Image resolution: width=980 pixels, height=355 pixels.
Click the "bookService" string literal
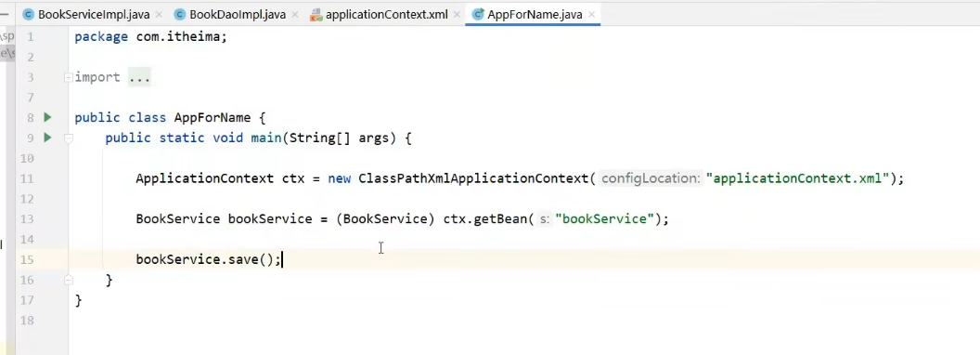604,218
